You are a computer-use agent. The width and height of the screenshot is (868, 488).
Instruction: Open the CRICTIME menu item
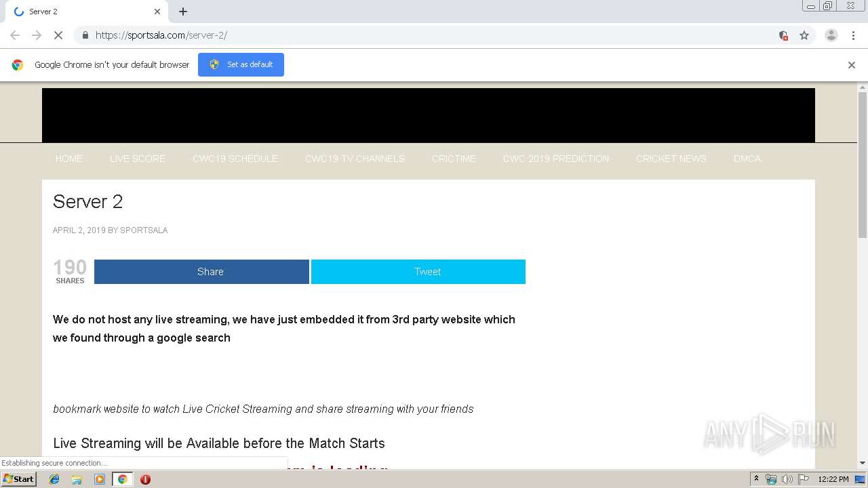coord(454,159)
